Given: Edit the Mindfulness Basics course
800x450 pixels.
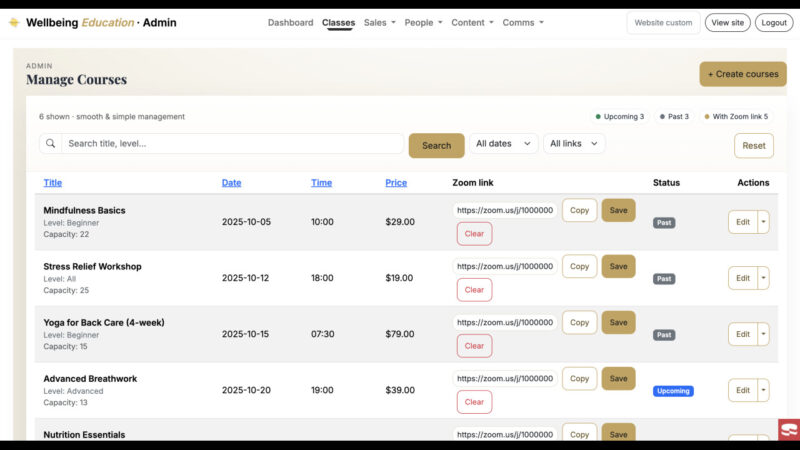Looking at the screenshot, I should pos(742,222).
